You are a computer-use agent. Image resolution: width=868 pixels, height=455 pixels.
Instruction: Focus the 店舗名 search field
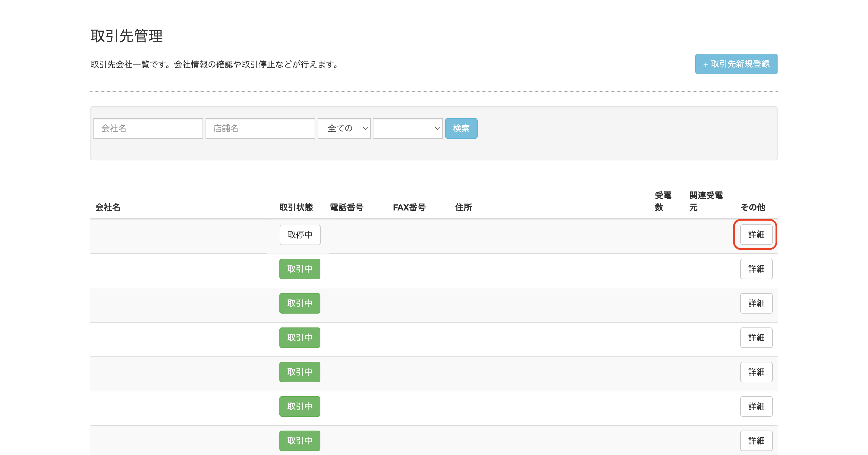point(260,128)
